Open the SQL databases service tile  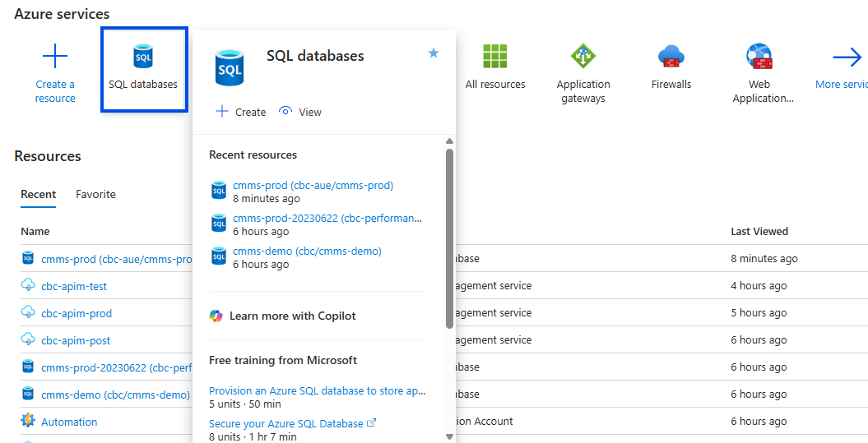143,69
